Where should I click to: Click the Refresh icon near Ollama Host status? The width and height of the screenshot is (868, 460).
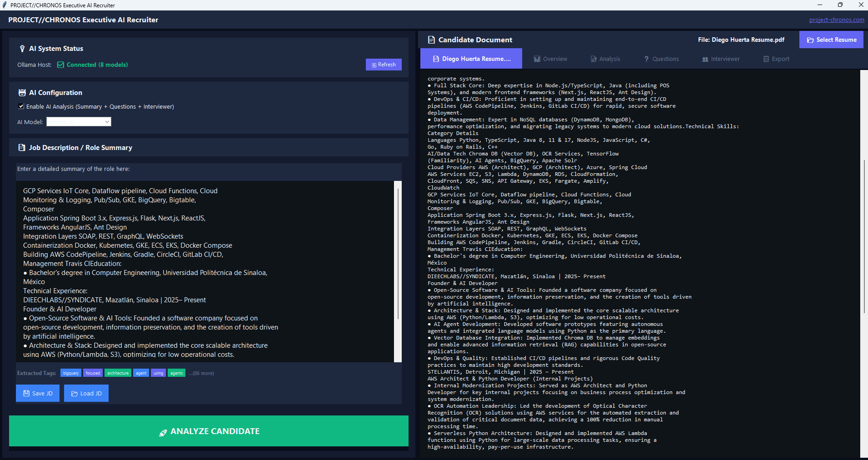[374, 65]
